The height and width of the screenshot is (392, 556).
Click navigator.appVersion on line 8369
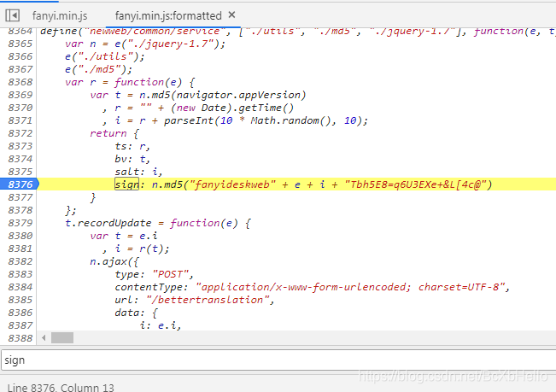tap(238, 95)
